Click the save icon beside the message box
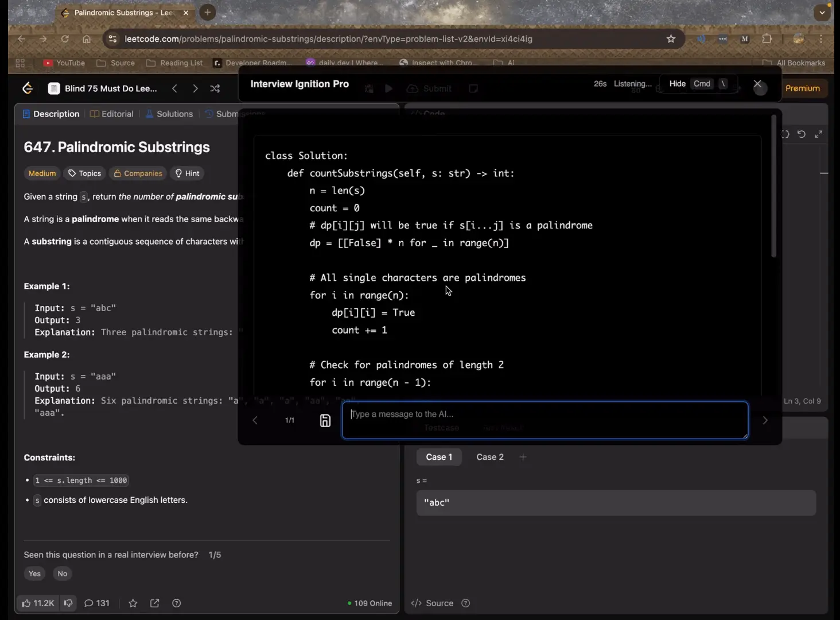 (x=325, y=420)
